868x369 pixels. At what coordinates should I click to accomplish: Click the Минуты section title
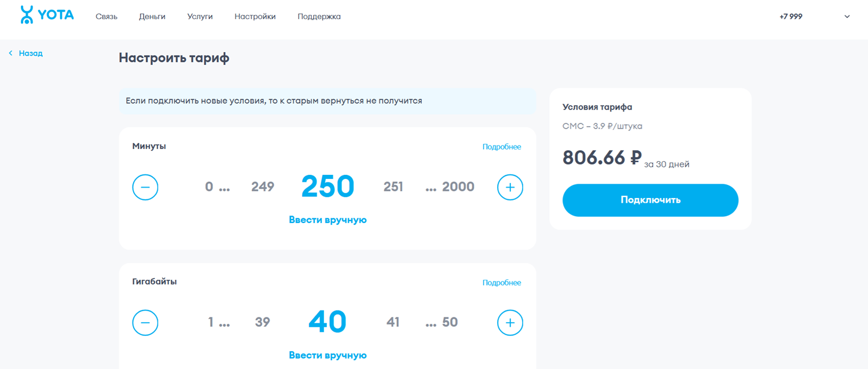[149, 147]
